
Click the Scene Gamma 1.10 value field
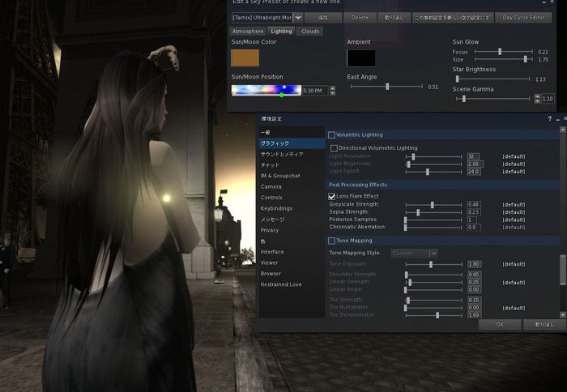pyautogui.click(x=548, y=99)
